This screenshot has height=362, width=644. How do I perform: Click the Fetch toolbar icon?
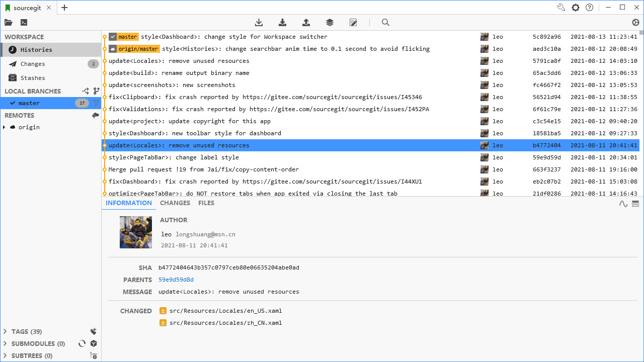259,23
